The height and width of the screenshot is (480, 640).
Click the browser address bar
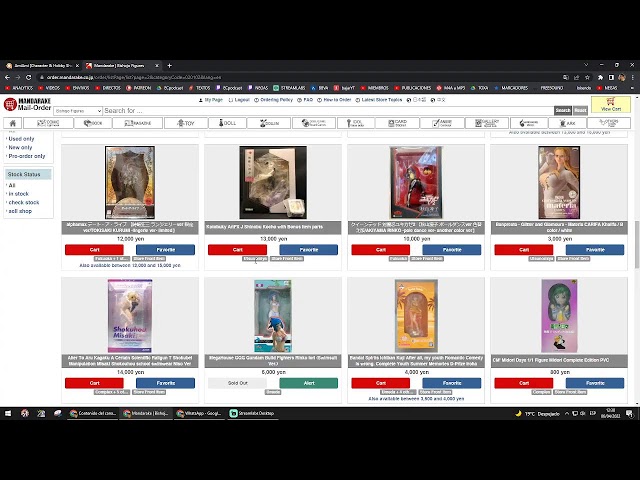[298, 77]
